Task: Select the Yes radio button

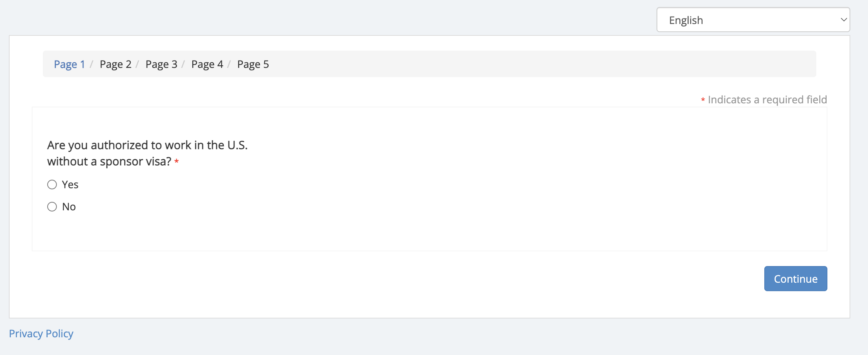Action: point(52,185)
